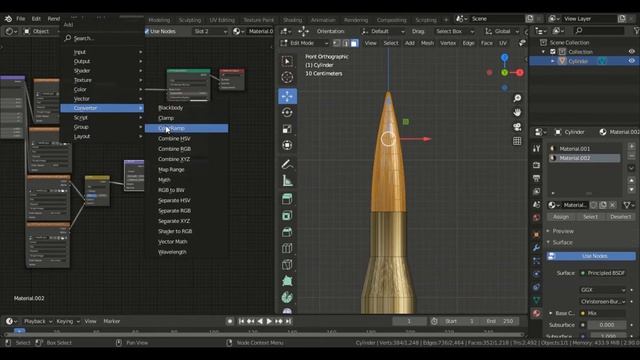The image size is (640, 360).
Task: Toggle auto keying record button
Action: (230, 321)
